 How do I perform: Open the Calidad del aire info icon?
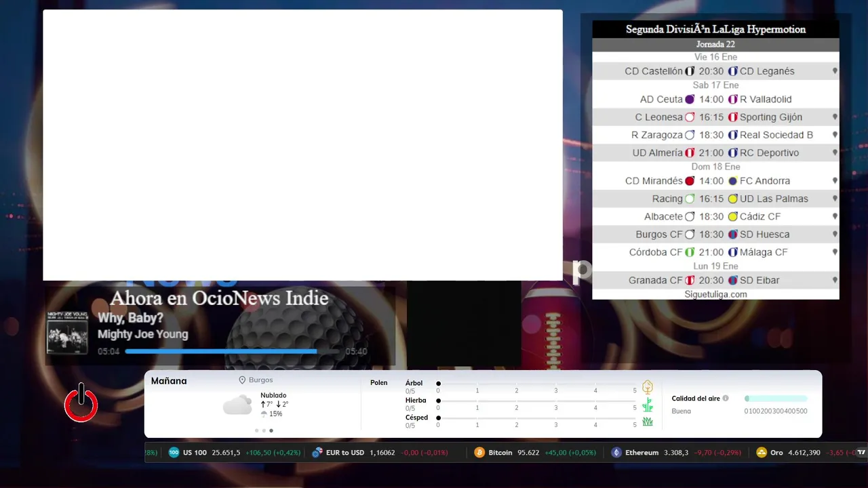[726, 399]
